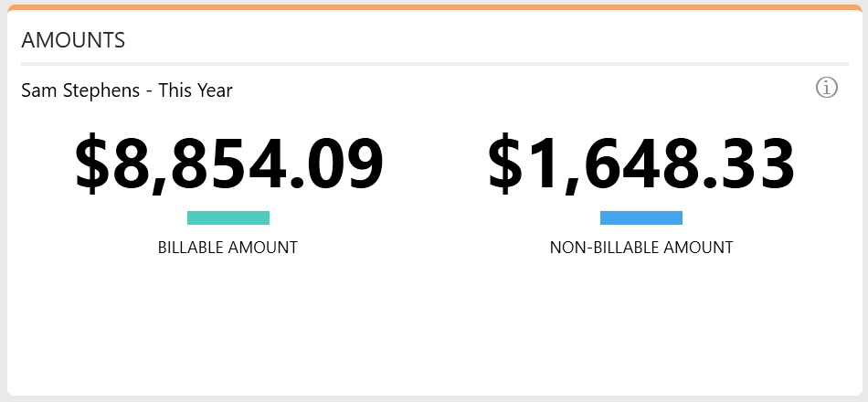This screenshot has height=402, width=868.
Task: Click the orange accent bar atop the card
Action: 434,6
